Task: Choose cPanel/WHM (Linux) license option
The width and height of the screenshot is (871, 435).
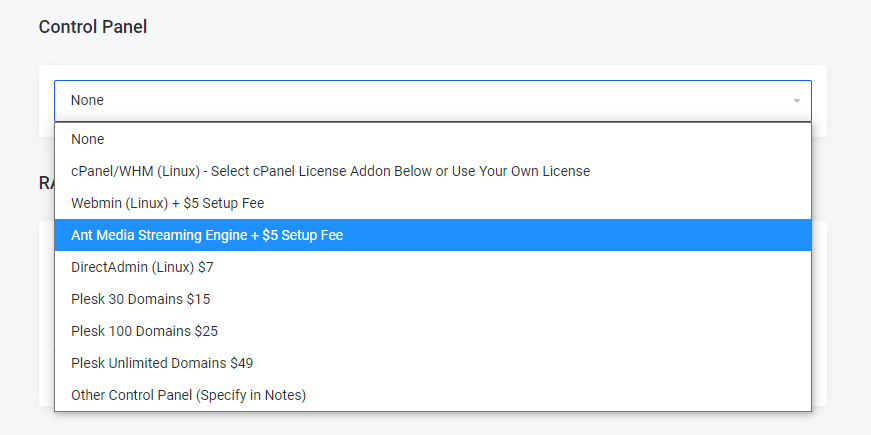Action: (x=433, y=171)
